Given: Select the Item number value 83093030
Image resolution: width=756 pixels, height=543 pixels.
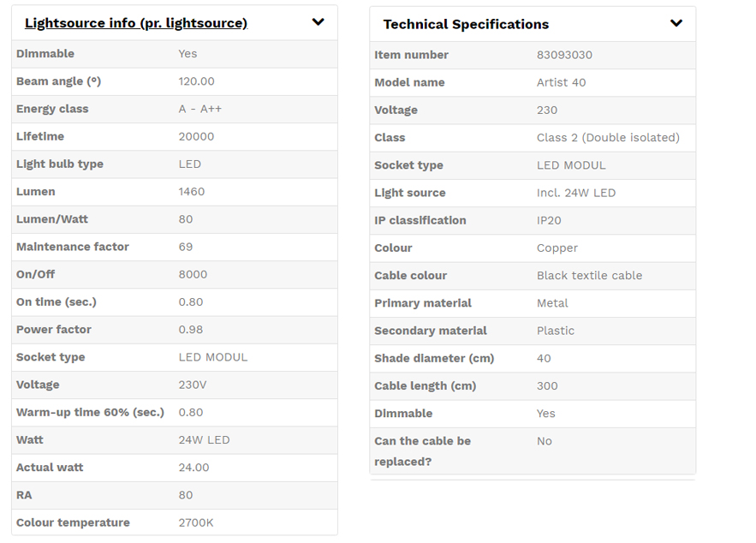Looking at the screenshot, I should [x=564, y=55].
